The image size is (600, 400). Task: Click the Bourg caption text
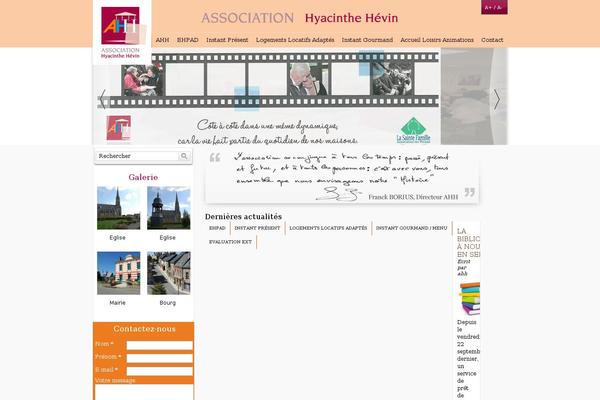tap(168, 303)
